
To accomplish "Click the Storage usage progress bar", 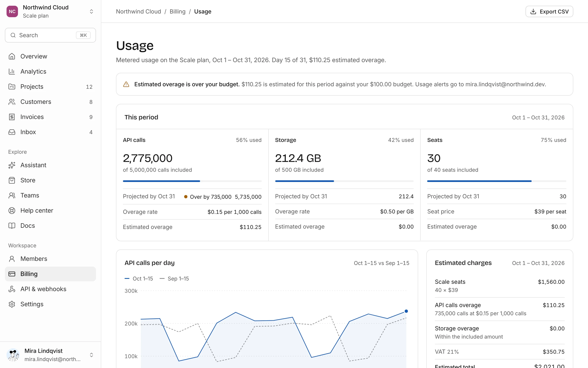I will (344, 181).
